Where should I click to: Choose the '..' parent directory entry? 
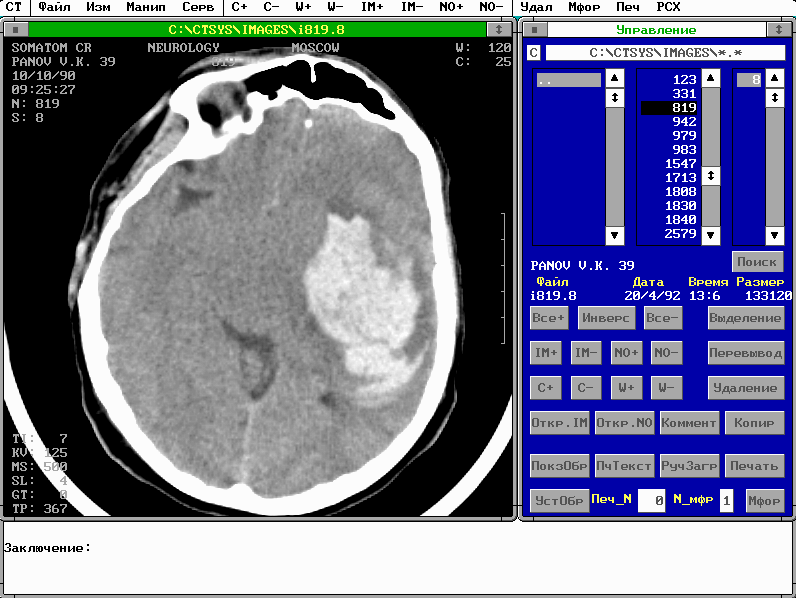click(x=568, y=80)
